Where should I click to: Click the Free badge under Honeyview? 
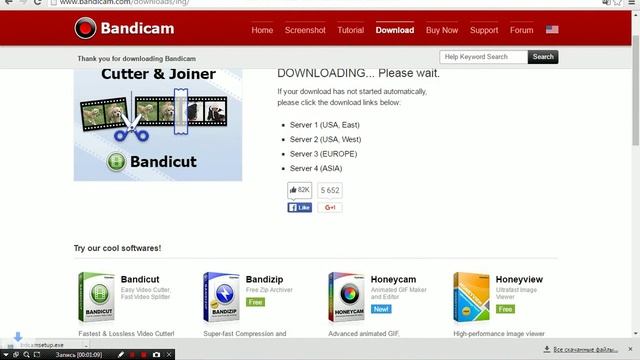pyautogui.click(x=505, y=309)
